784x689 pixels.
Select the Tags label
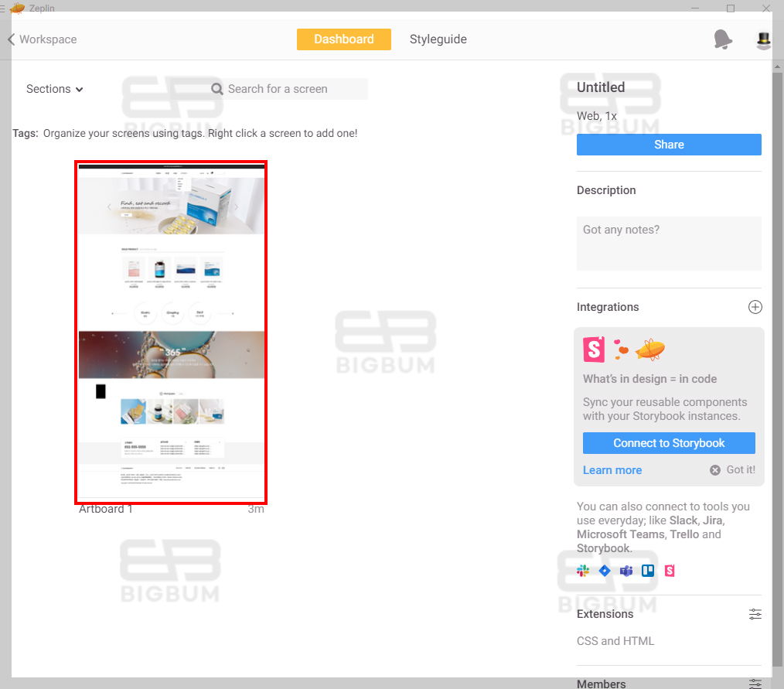coord(25,134)
